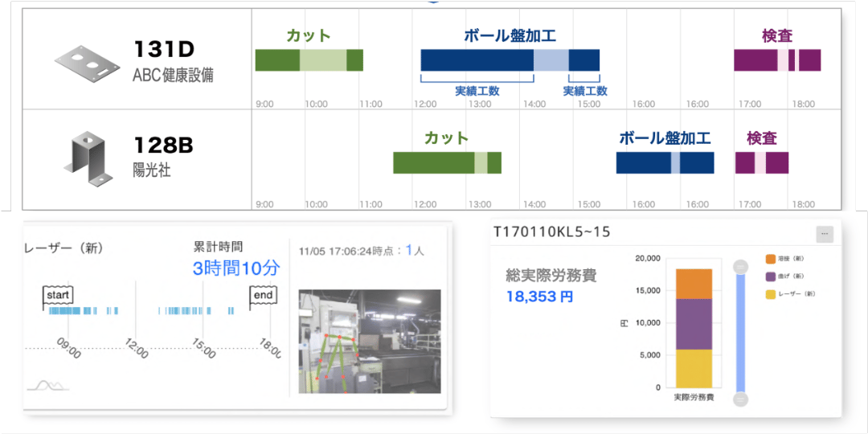Click the 1人 people count

[x=416, y=251]
